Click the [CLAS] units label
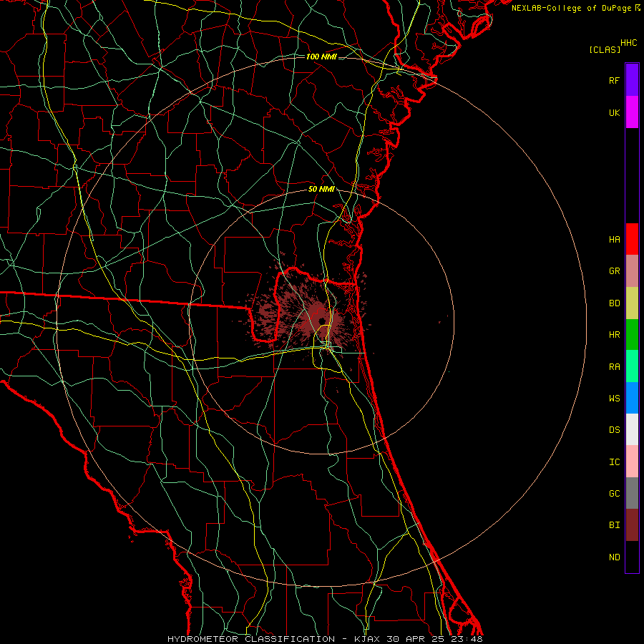 coord(605,49)
